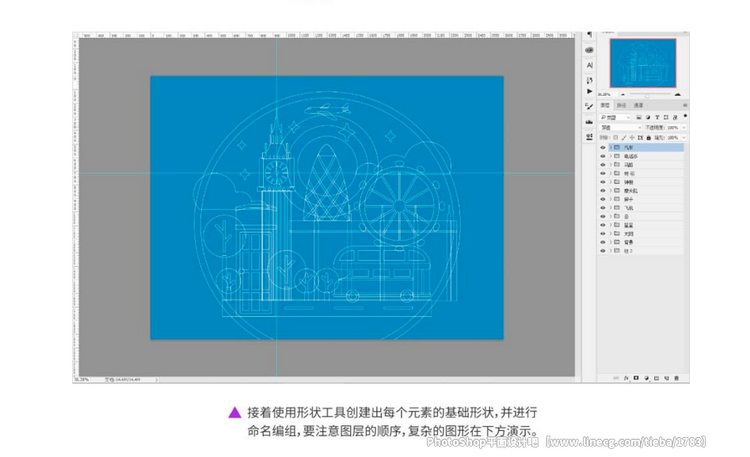
Task: Hide the 背景 group eye icon
Action: [603, 242]
